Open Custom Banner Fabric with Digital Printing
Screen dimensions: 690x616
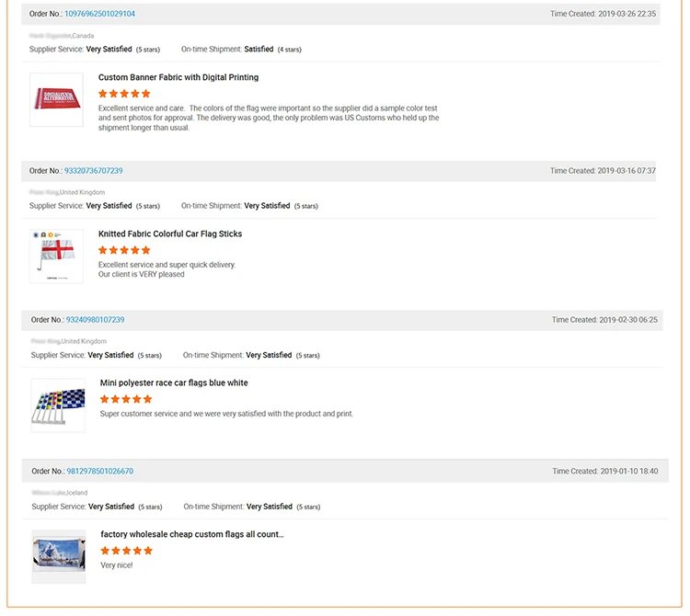pyautogui.click(x=178, y=78)
